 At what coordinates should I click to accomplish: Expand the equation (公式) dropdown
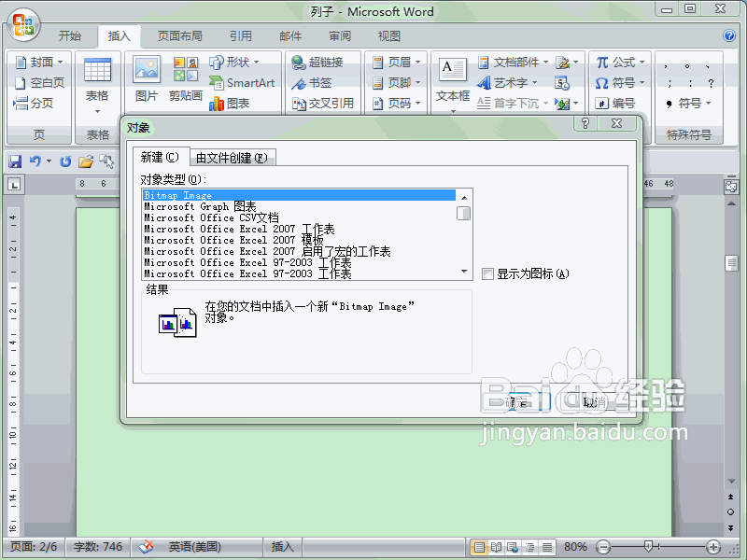pyautogui.click(x=641, y=63)
